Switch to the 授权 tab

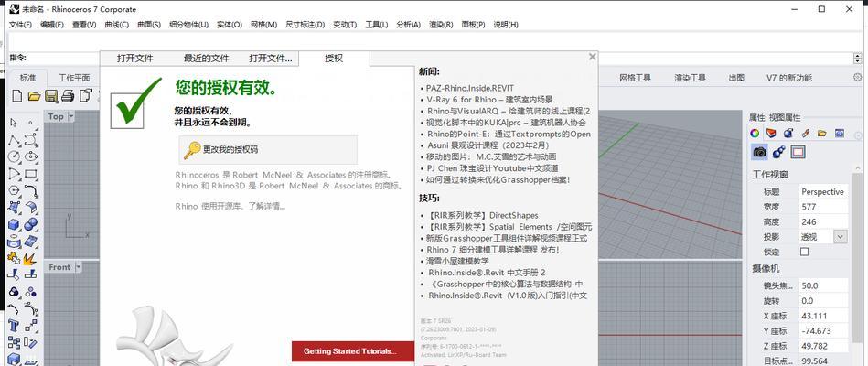tap(334, 59)
